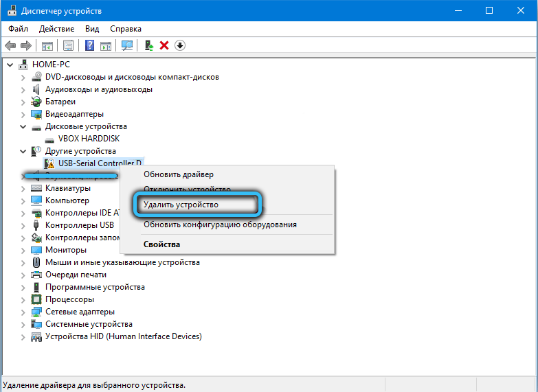Screen dimensions: 538x392
Task: Click the Properties sheet toolbar icon
Action: pyautogui.click(x=69, y=45)
